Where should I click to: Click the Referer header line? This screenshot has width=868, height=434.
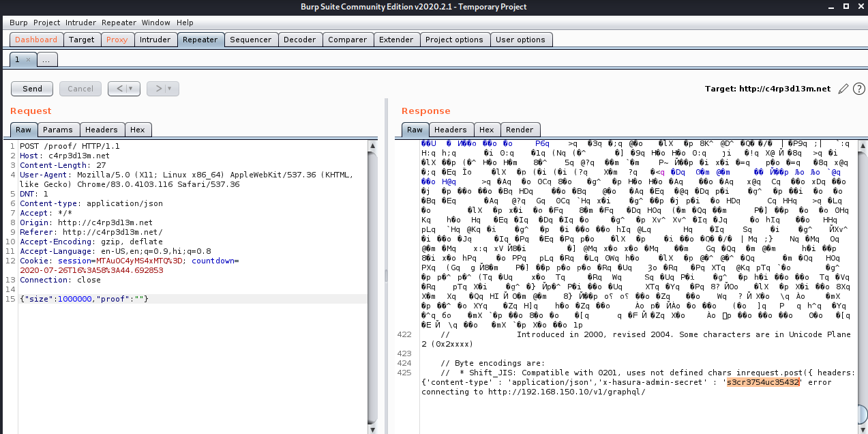pyautogui.click(x=91, y=232)
